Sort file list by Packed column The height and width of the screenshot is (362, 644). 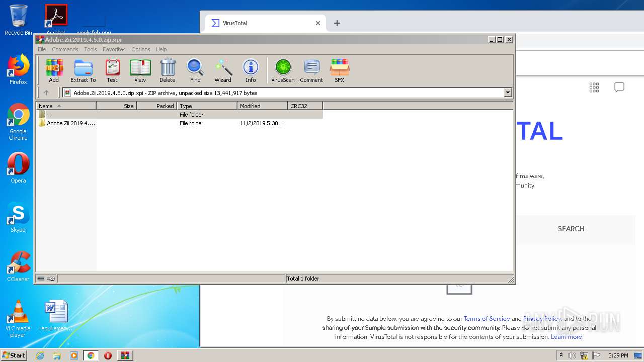pos(156,106)
